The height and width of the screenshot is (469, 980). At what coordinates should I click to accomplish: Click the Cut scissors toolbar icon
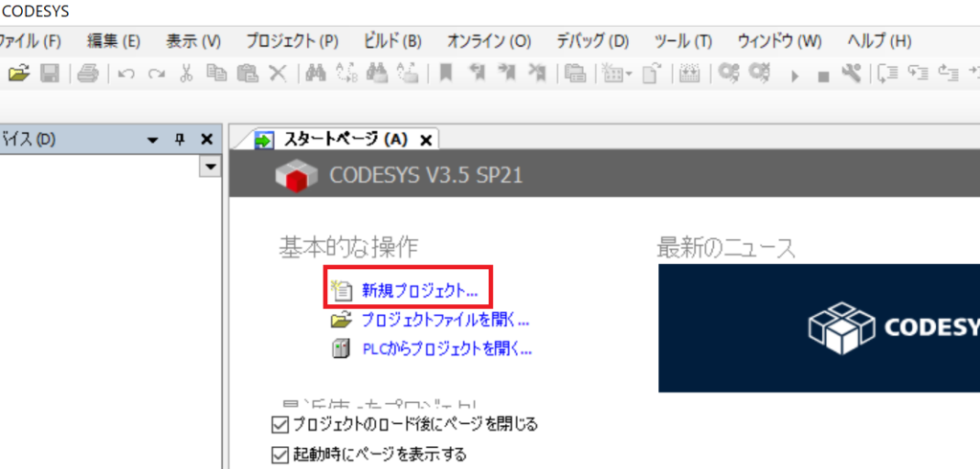[x=187, y=73]
